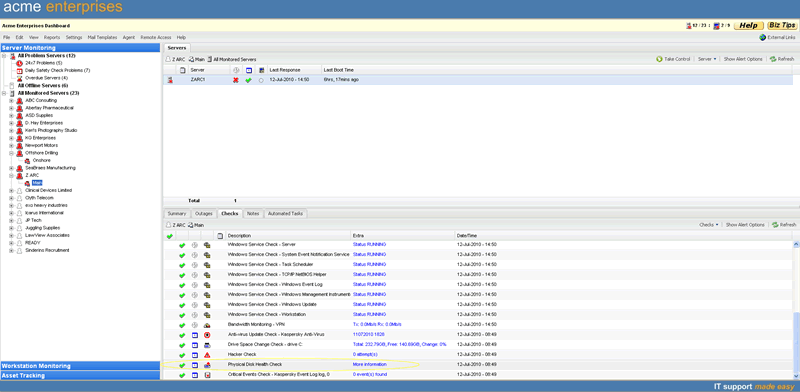Screen dimensions: 800x392
Task: Open the File menu
Action: [7, 37]
